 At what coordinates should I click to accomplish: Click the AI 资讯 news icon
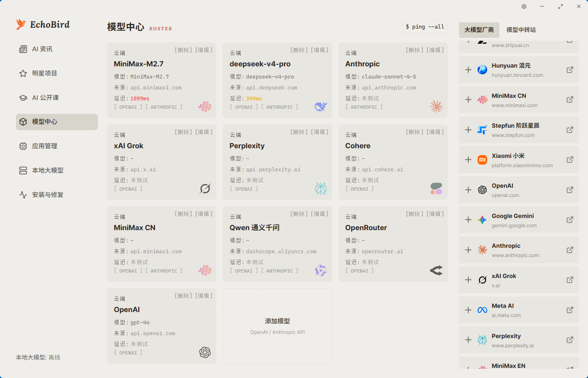point(23,49)
